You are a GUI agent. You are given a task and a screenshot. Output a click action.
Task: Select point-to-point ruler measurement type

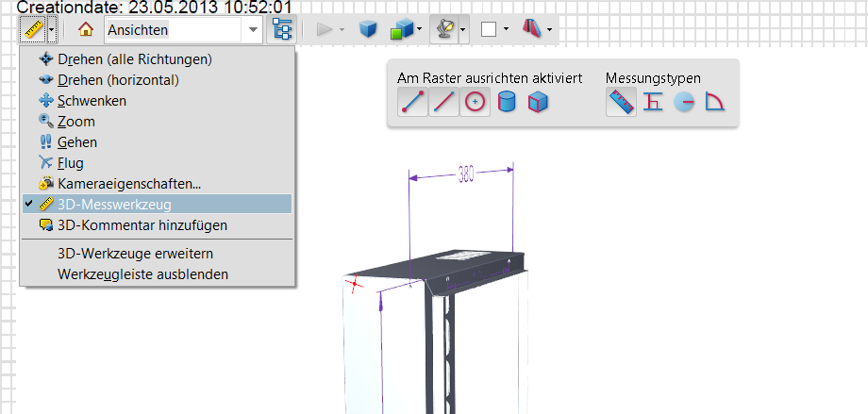[621, 103]
